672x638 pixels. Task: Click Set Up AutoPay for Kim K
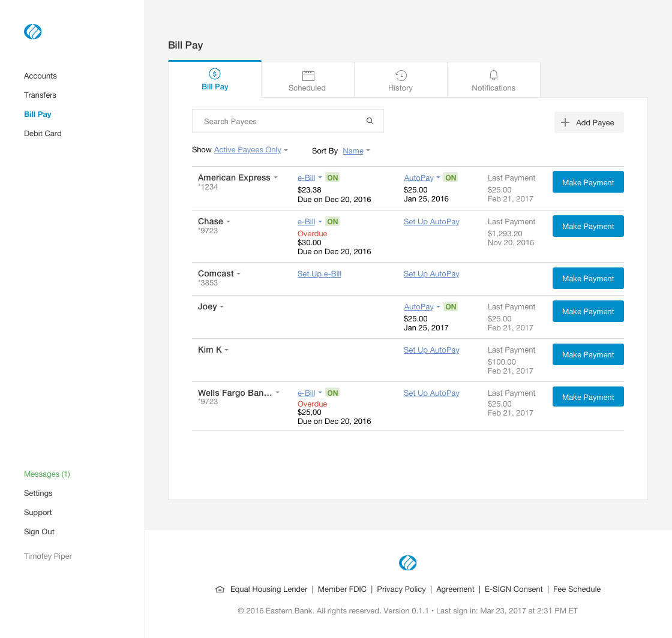pyautogui.click(x=431, y=350)
